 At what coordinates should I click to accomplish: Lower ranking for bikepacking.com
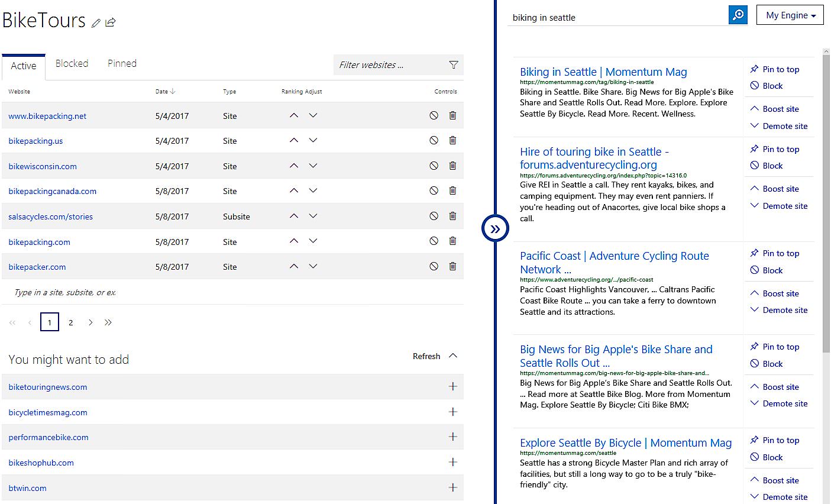[313, 241]
